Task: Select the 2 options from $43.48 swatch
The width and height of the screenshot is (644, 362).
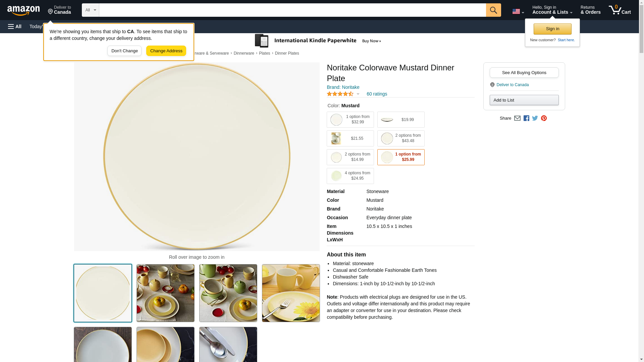Action: pos(400,138)
